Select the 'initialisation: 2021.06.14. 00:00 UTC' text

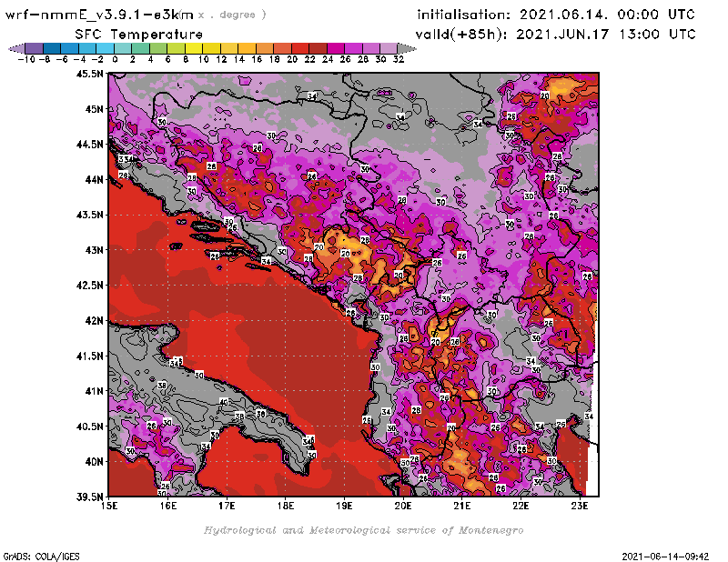click(556, 15)
